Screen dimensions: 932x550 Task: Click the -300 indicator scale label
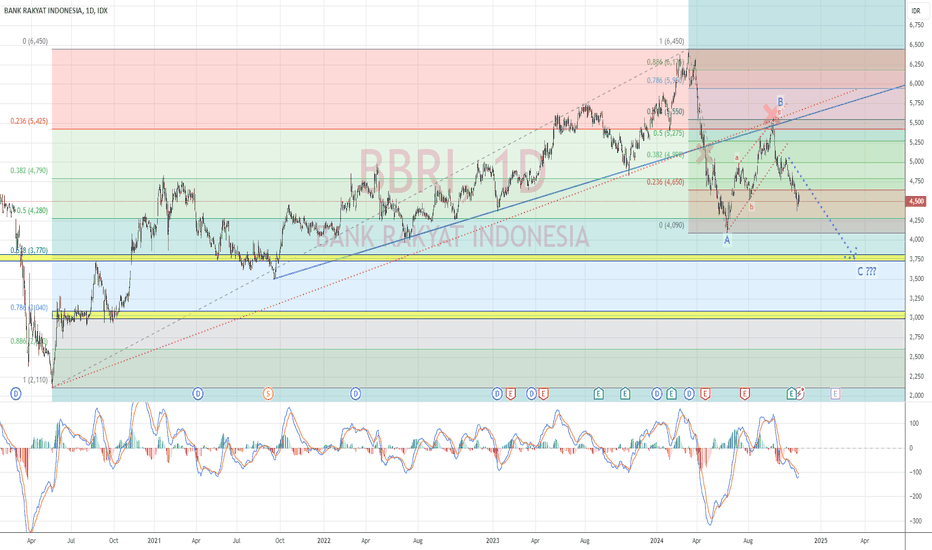pyautogui.click(x=915, y=521)
